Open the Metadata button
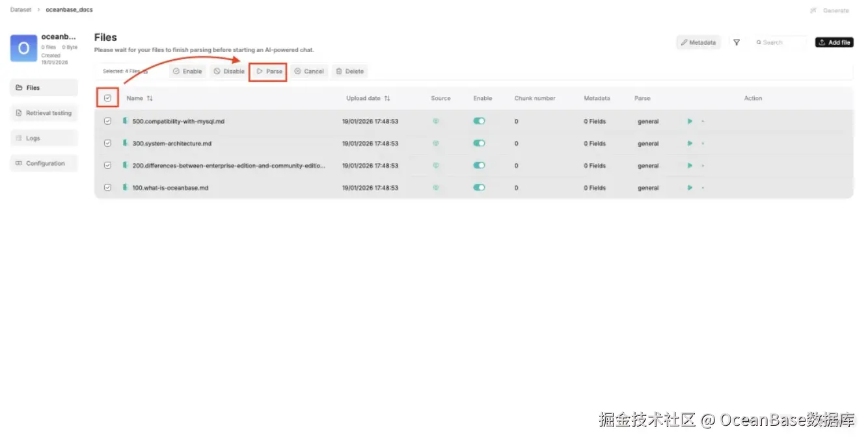This screenshot has width=868, height=442. click(698, 42)
